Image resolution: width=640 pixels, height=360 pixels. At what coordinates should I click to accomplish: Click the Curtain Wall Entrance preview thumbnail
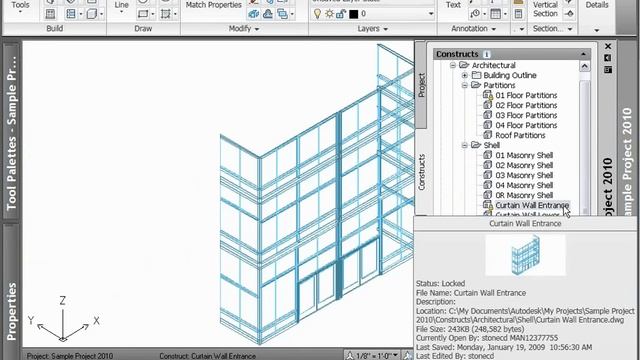tap(525, 255)
